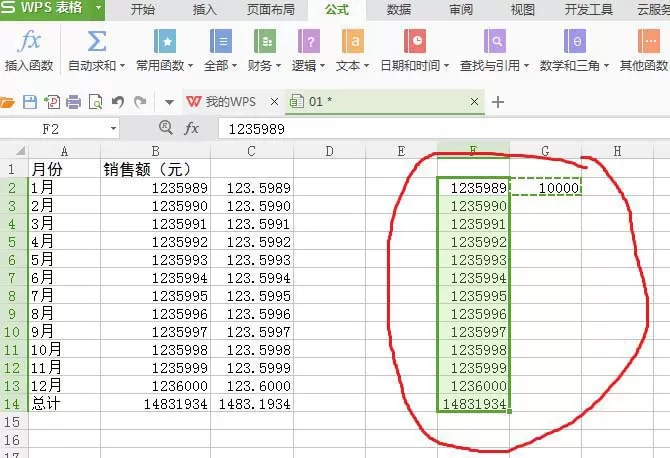Switch to the 开始 ribbon tab

pyautogui.click(x=143, y=9)
